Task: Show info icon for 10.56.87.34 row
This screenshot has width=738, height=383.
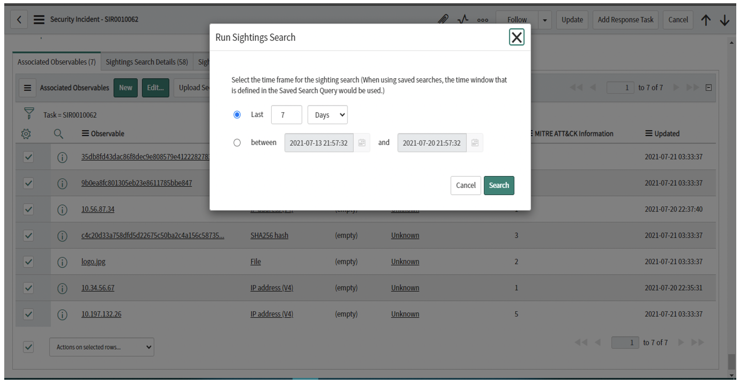Action: pyautogui.click(x=62, y=210)
